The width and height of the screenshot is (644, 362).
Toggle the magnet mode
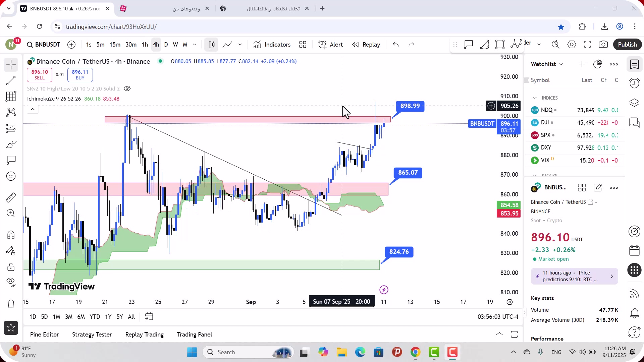(11, 235)
